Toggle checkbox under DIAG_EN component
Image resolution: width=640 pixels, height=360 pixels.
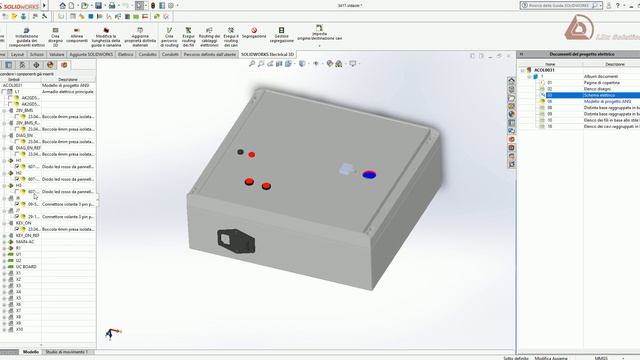(17, 142)
